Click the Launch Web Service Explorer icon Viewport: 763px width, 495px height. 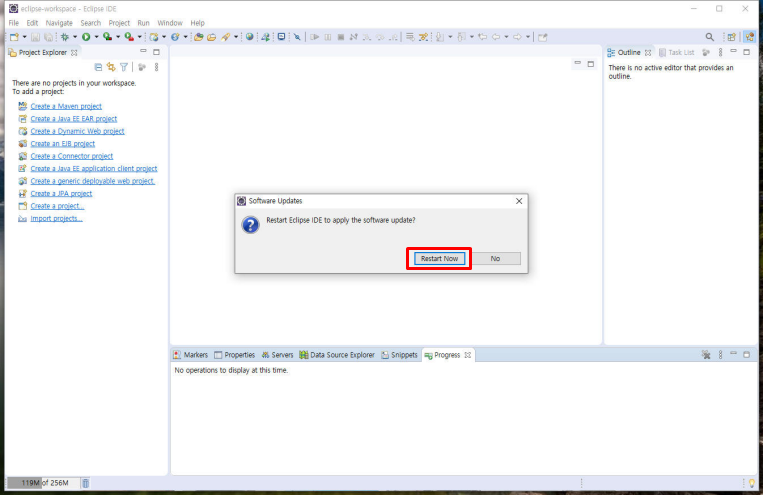point(266,37)
